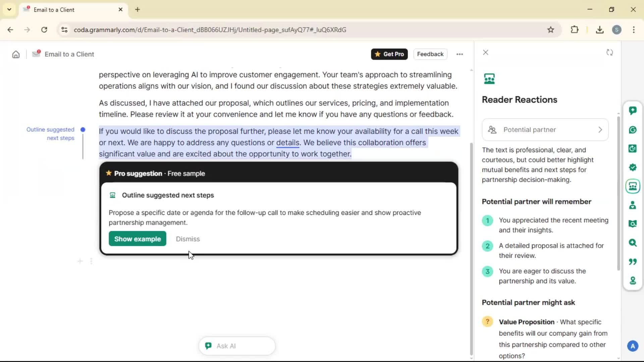
Task: Refresh the Reader Reactions panel
Action: (x=609, y=53)
